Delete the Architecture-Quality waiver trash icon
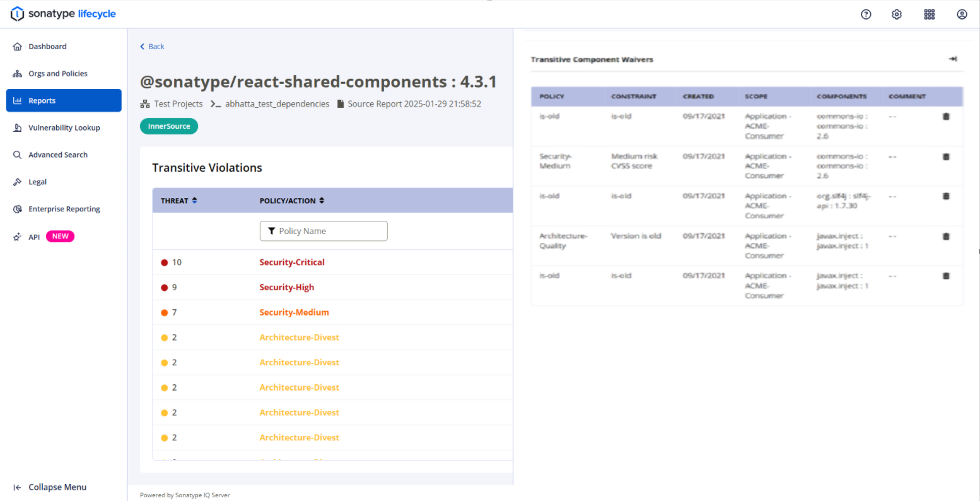 click(x=946, y=236)
